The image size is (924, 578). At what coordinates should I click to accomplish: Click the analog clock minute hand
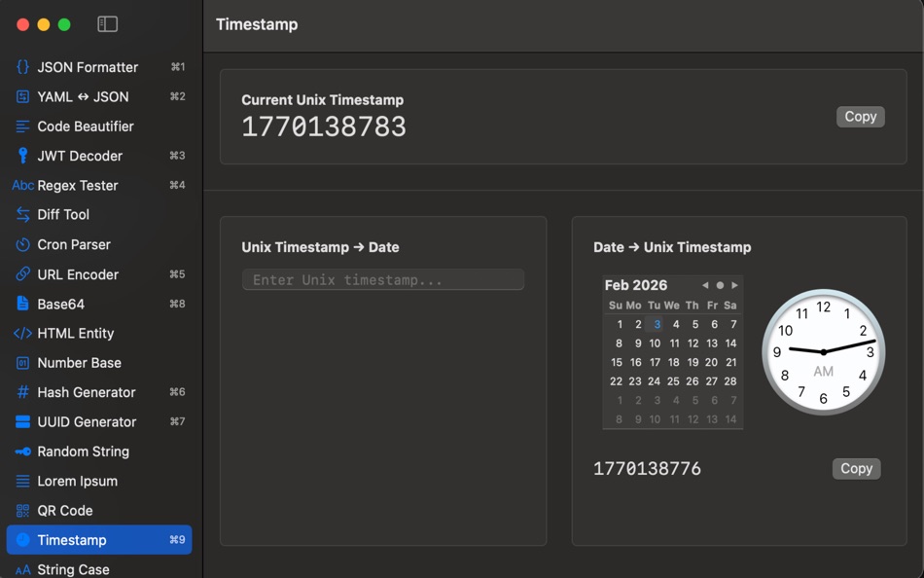[850, 346]
